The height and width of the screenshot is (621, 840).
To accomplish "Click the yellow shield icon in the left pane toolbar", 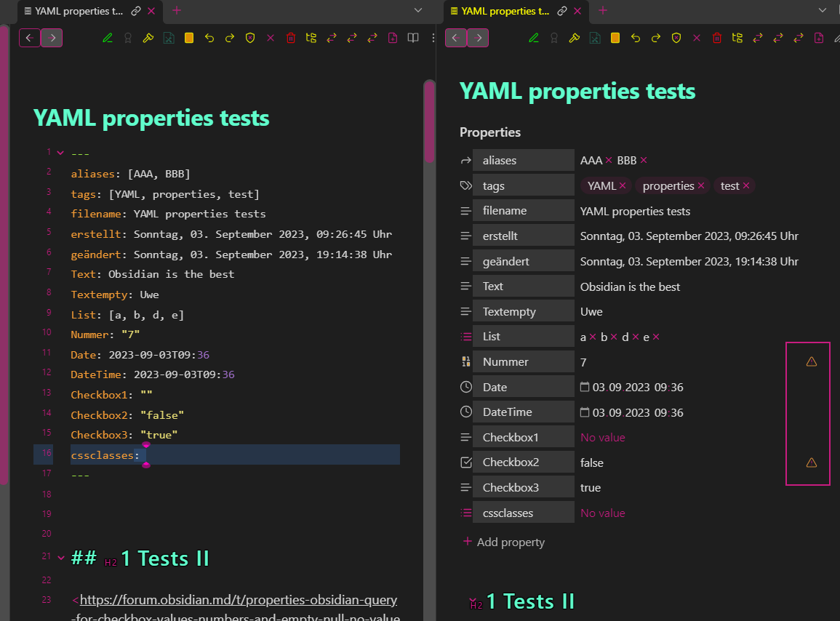I will [x=250, y=38].
